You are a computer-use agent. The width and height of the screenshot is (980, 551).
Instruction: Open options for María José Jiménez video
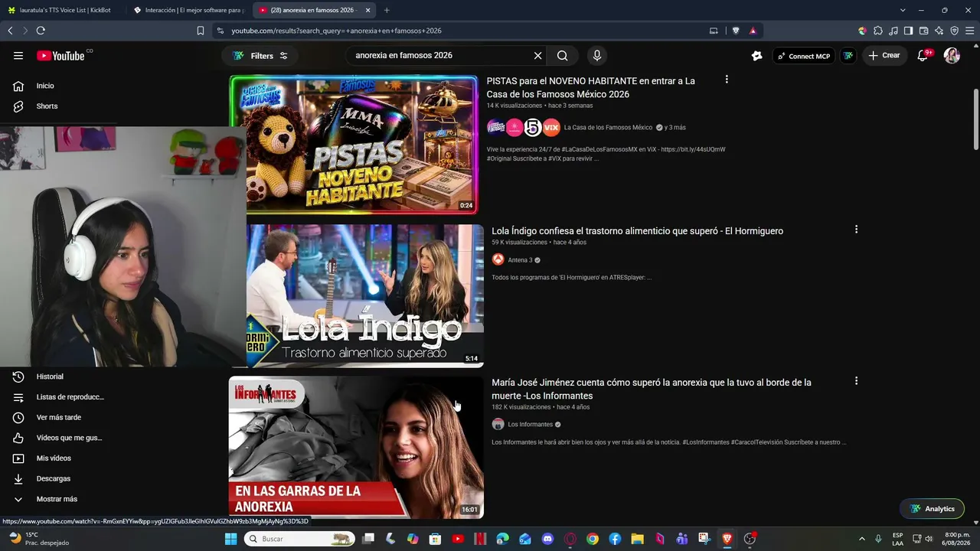pos(856,381)
